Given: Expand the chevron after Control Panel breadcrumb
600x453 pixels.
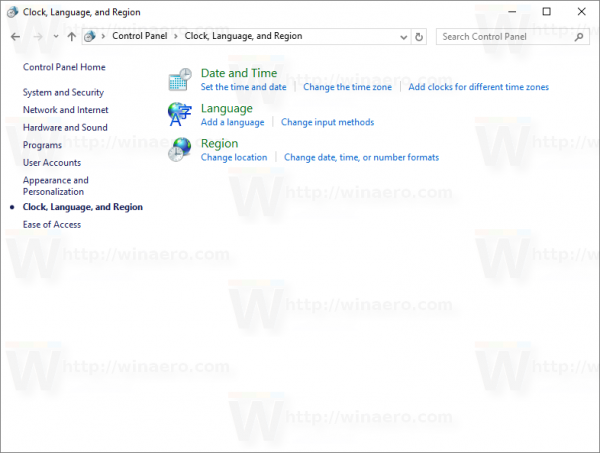Looking at the screenshot, I should point(176,36).
